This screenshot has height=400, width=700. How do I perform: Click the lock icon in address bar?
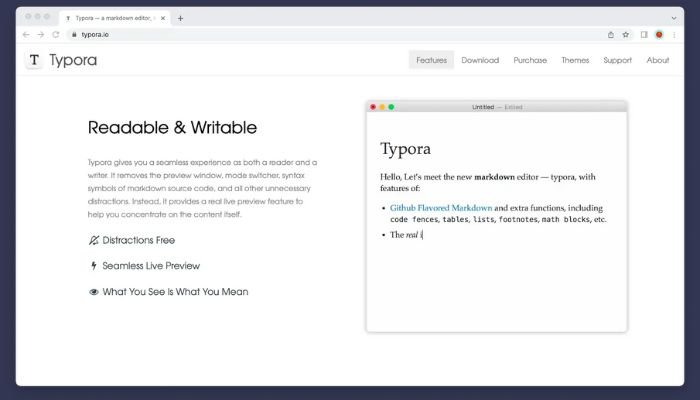tap(74, 34)
